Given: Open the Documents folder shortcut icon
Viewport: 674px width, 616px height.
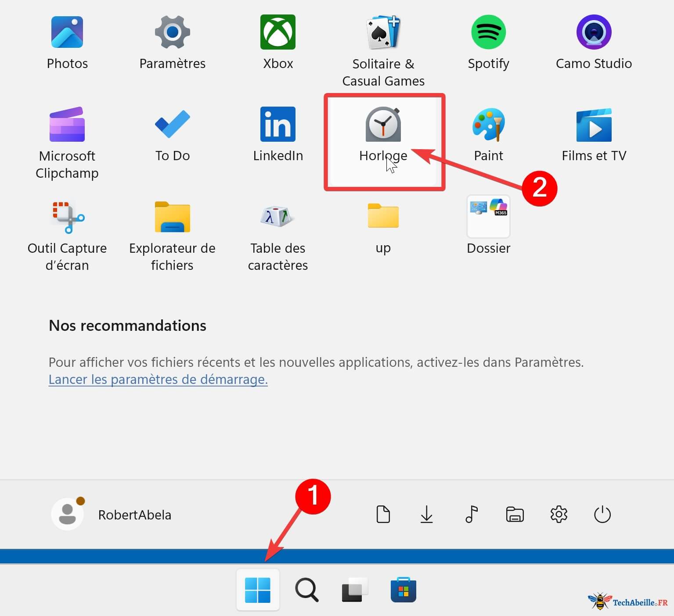Looking at the screenshot, I should pos(383,514).
